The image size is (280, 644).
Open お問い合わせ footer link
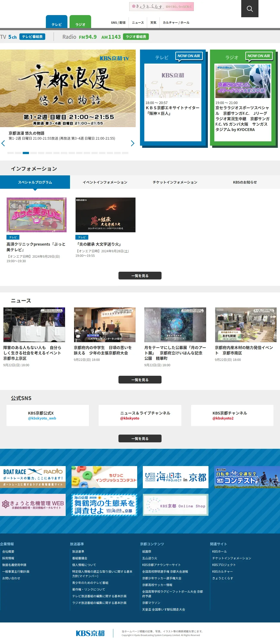(11, 578)
